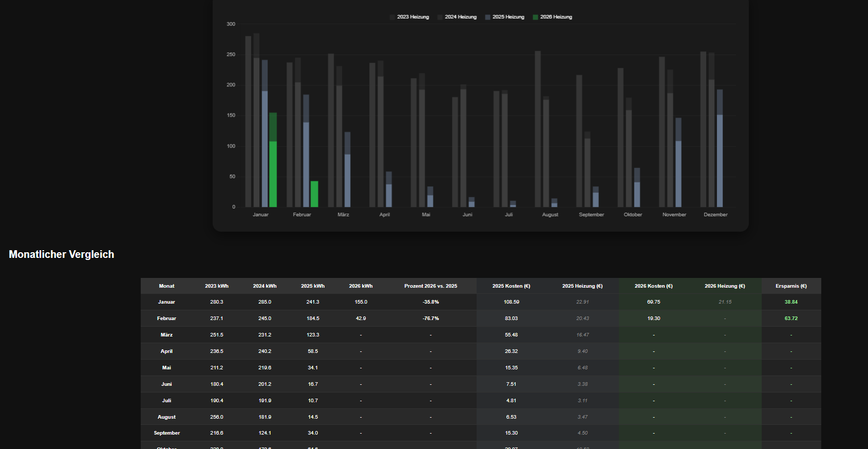Toggle the 2025 Heizung legend entry
This screenshot has width=868, height=449.
504,17
